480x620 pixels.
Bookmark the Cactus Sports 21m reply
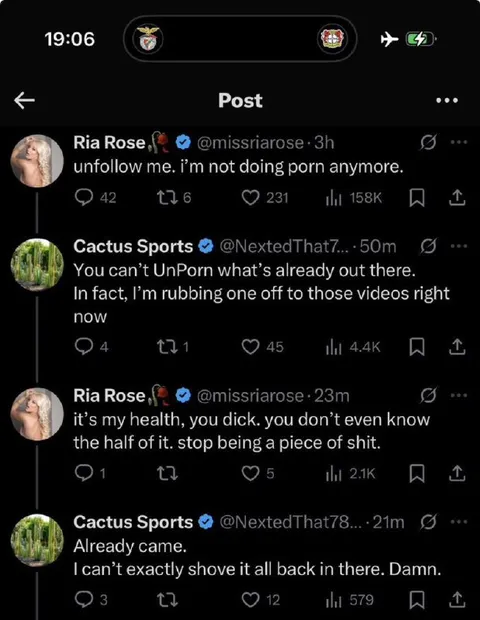click(417, 600)
